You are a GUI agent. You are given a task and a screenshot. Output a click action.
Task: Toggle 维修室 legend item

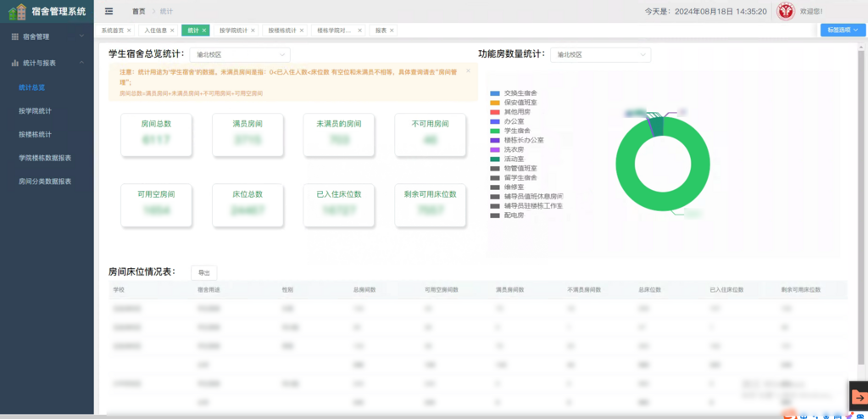click(x=507, y=187)
